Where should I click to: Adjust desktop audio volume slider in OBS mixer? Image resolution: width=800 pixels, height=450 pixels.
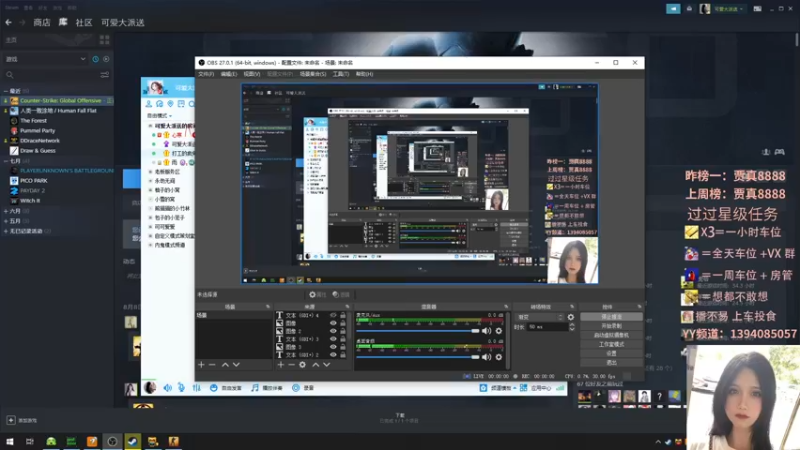click(418, 357)
